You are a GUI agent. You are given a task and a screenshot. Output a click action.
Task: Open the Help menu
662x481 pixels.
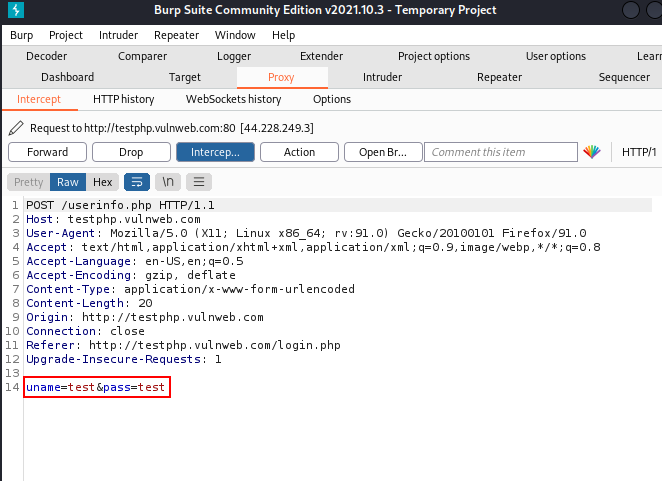coord(283,35)
